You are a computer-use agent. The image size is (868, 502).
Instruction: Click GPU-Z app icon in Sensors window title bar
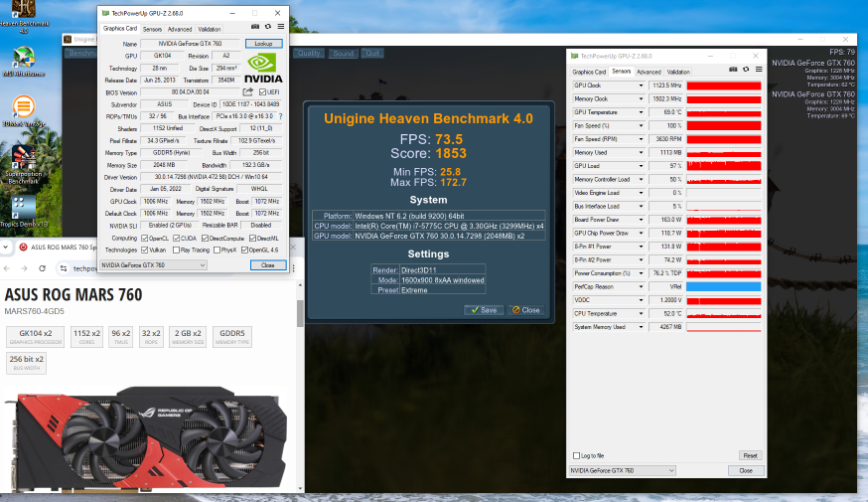[575, 56]
